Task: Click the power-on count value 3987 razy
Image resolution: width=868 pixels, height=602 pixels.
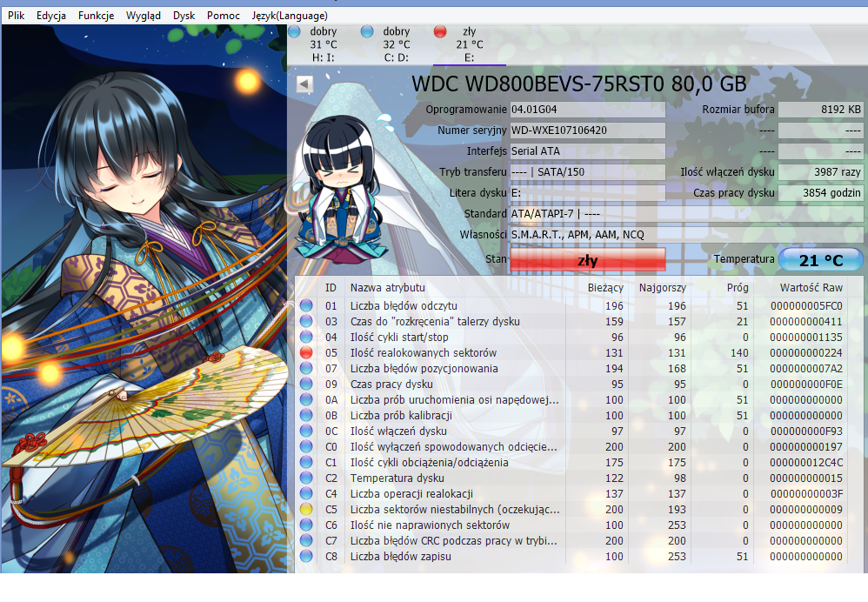Action: tap(821, 171)
